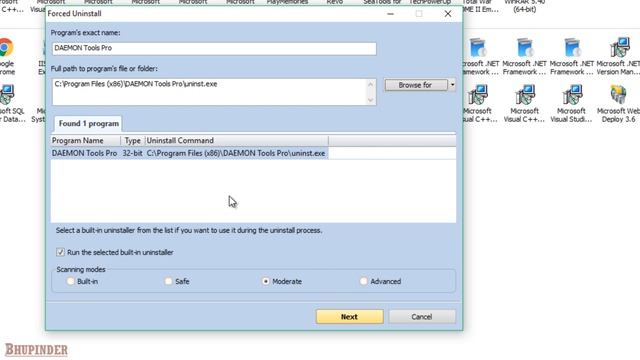Select Microsoft .NET Version Man... program icon

[x=619, y=47]
